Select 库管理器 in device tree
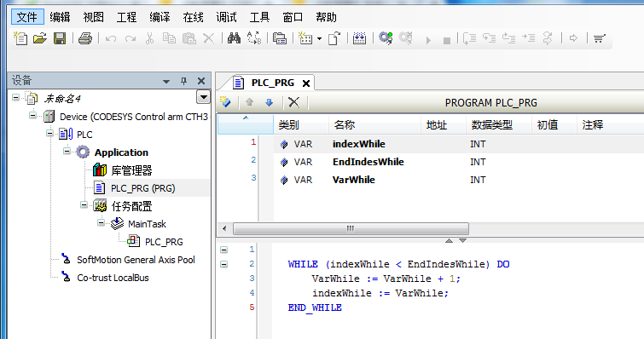The height and width of the screenshot is (339, 644). (x=131, y=170)
